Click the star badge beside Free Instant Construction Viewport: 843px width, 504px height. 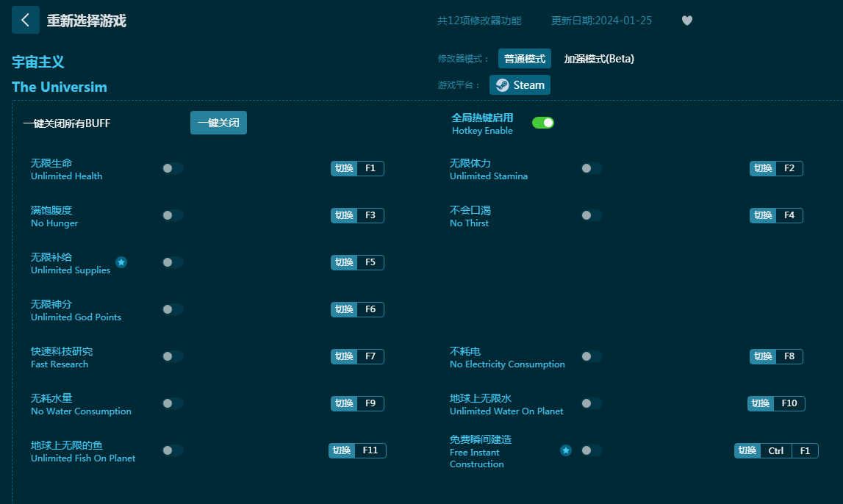566,450
